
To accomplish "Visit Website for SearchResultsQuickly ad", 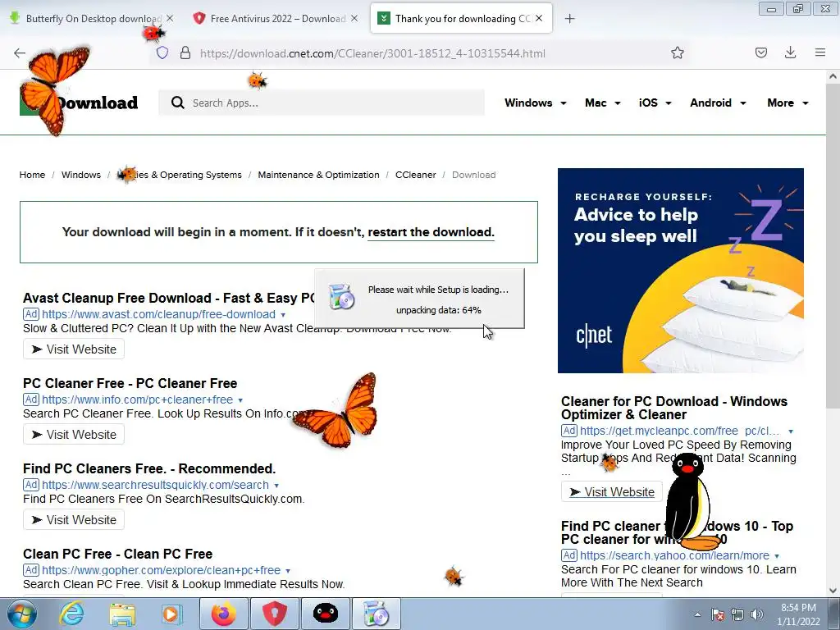I will [74, 519].
